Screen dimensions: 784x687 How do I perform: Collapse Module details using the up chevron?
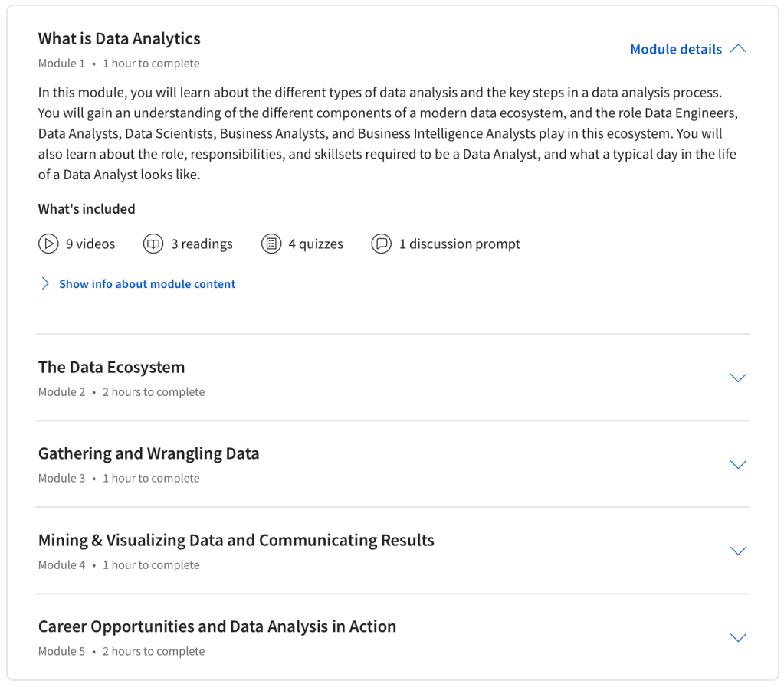point(738,49)
